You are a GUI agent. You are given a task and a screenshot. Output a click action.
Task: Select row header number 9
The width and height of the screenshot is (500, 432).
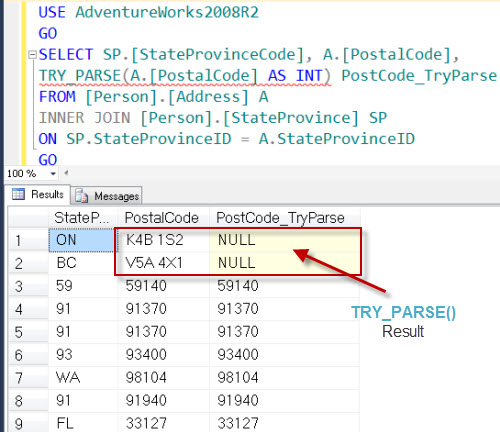(x=28, y=423)
